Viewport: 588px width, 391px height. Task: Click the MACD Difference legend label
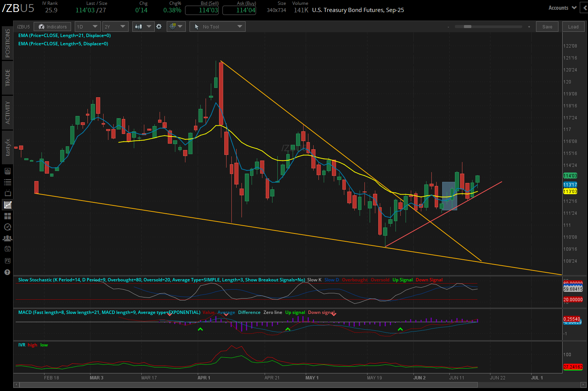pyautogui.click(x=249, y=312)
